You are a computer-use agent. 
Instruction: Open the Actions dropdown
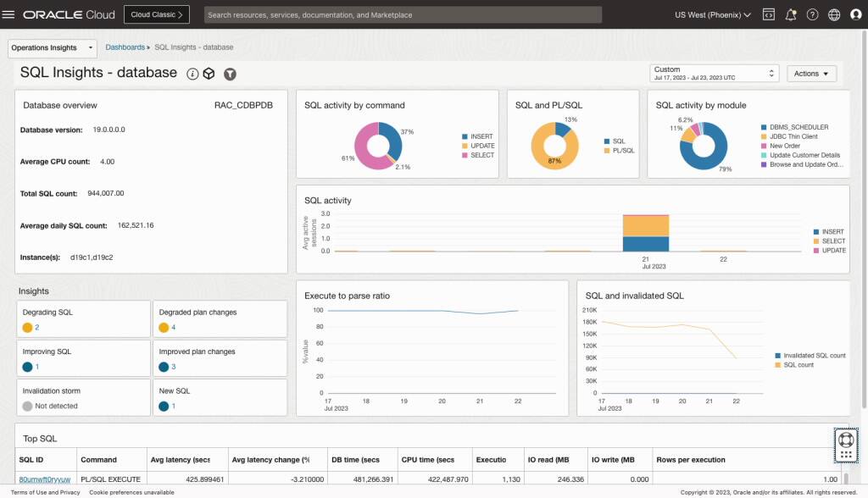pyautogui.click(x=810, y=74)
